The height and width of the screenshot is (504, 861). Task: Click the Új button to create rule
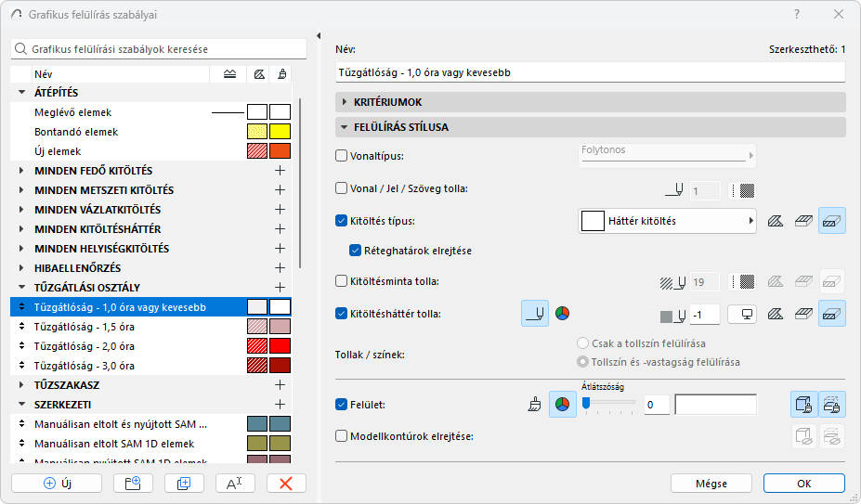pyautogui.click(x=57, y=484)
